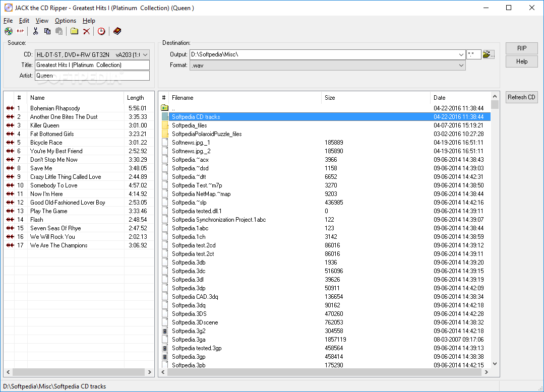This screenshot has height=392, width=544.
Task: Select the Softpedia CD tracks folder row
Action: tap(326, 117)
